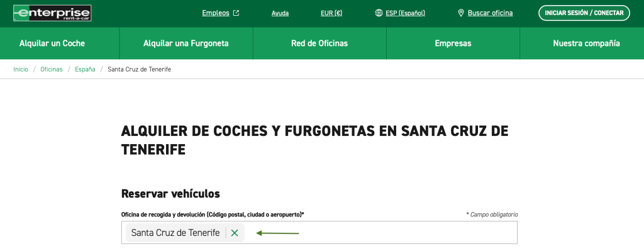Click the Alquiler de coches y furgonetas heading

click(x=314, y=140)
